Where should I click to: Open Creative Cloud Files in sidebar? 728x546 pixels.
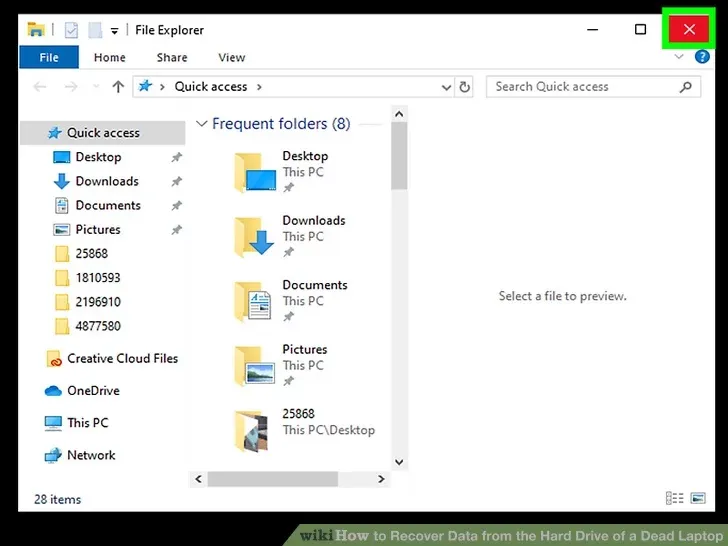pos(121,358)
